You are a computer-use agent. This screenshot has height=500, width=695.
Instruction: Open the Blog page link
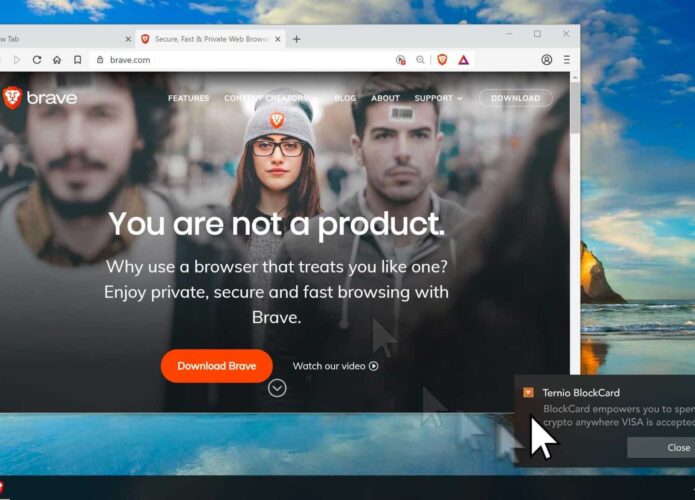point(345,98)
